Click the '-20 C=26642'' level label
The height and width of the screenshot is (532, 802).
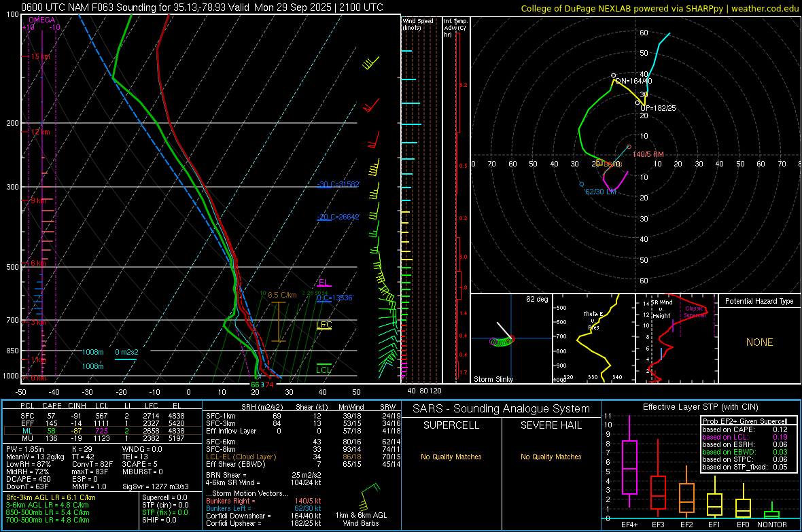pos(338,217)
